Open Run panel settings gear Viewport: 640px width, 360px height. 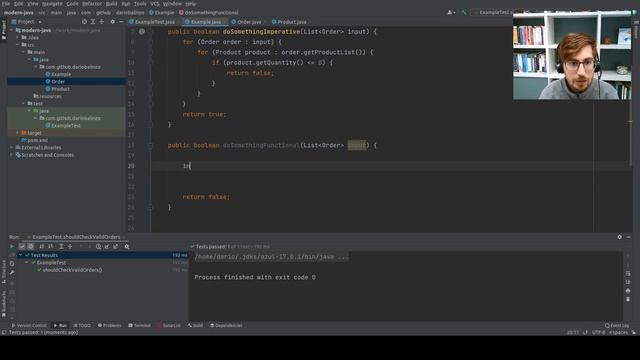click(x=620, y=237)
